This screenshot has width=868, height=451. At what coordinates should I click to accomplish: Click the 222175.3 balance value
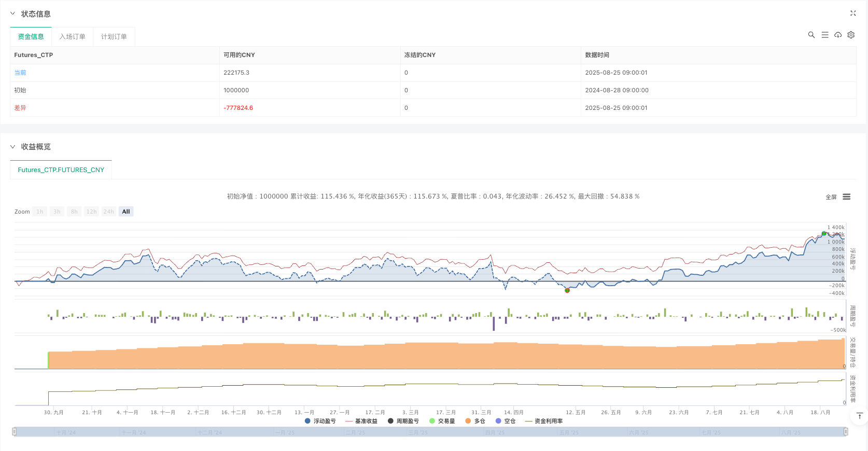pos(236,73)
